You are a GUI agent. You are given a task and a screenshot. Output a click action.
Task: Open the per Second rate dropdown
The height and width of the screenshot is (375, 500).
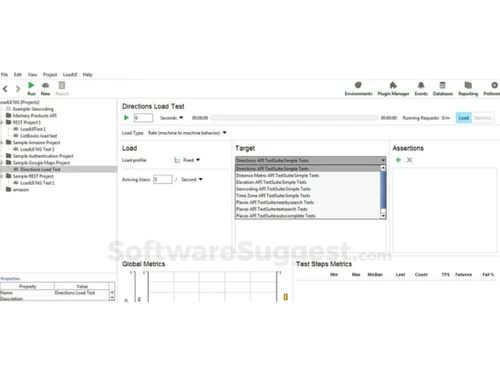[x=192, y=179]
